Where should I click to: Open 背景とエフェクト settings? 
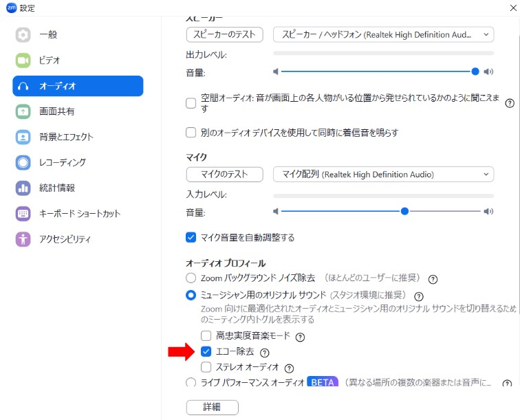pyautogui.click(x=78, y=137)
